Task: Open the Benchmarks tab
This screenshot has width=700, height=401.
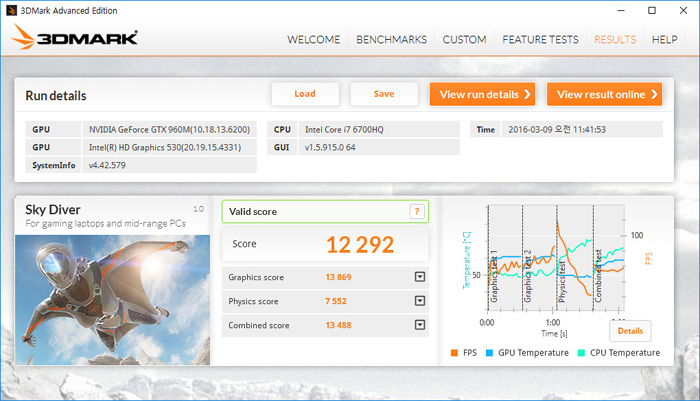Action: coord(392,40)
